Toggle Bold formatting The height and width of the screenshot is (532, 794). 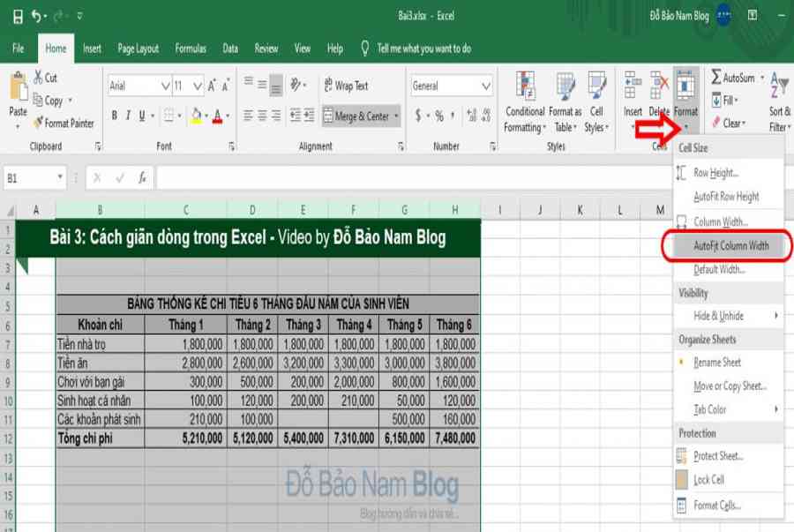pos(115,116)
